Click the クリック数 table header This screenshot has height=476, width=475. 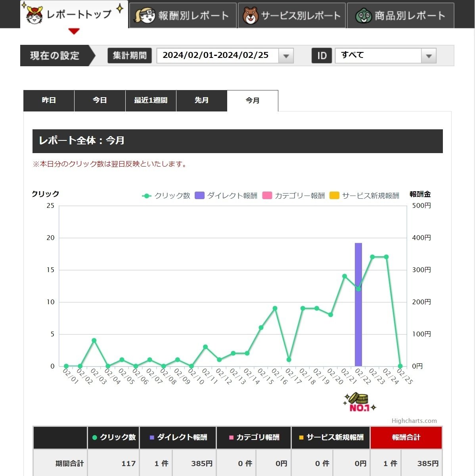(x=113, y=438)
